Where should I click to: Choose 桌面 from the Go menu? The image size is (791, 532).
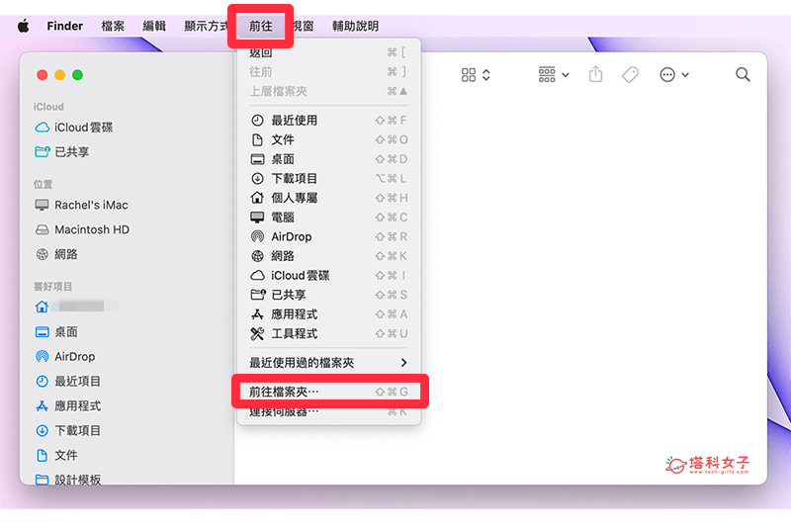coord(328,159)
